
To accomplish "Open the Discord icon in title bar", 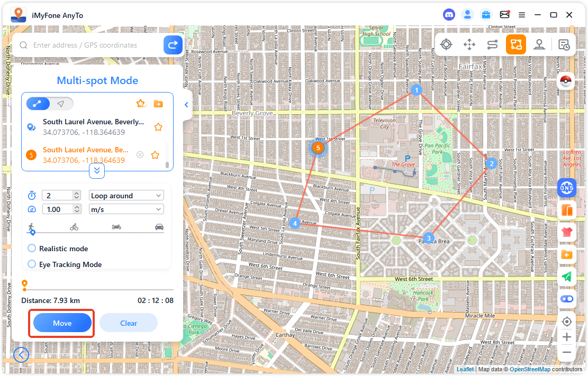I will click(x=449, y=15).
